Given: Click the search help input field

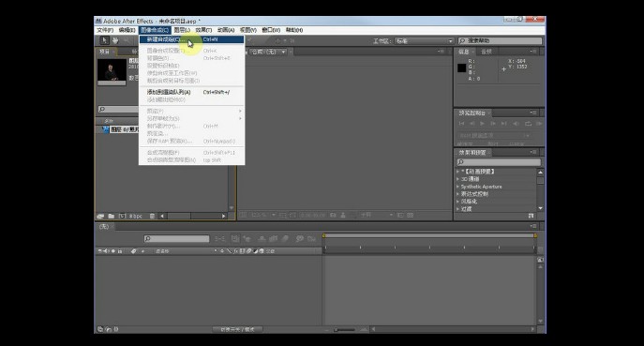Looking at the screenshot, I should coord(500,40).
